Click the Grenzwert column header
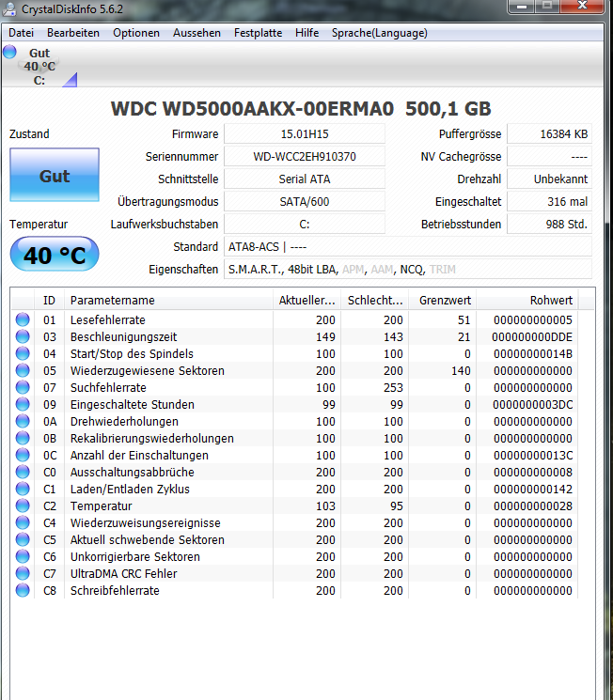This screenshot has height=700, width=613. (x=443, y=301)
